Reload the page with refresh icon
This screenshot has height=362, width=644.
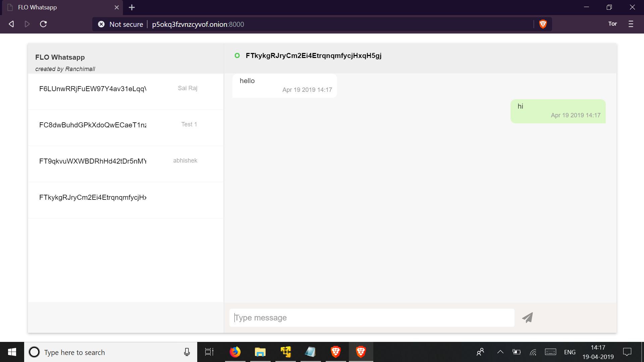(43, 24)
